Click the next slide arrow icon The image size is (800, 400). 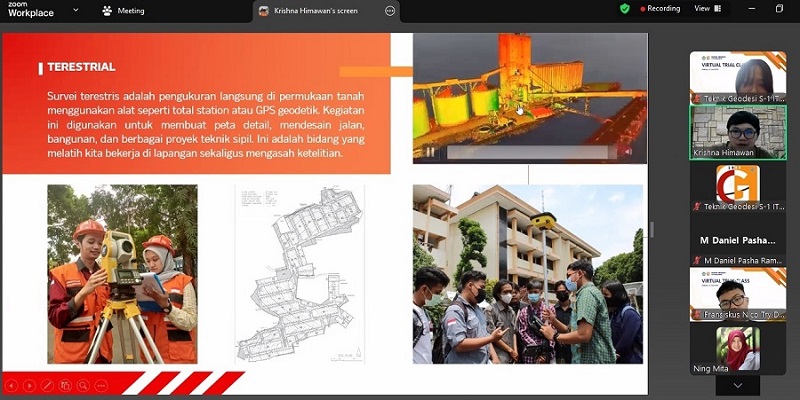30,384
